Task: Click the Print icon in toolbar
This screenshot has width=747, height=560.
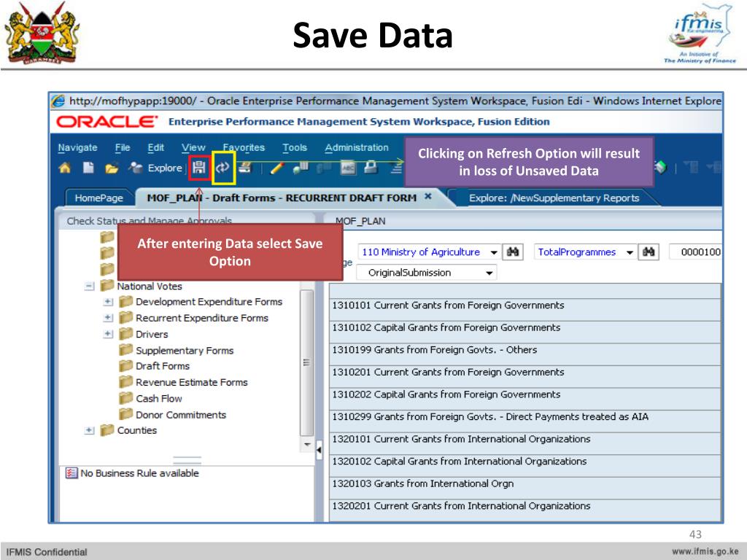Action: pyautogui.click(x=245, y=167)
